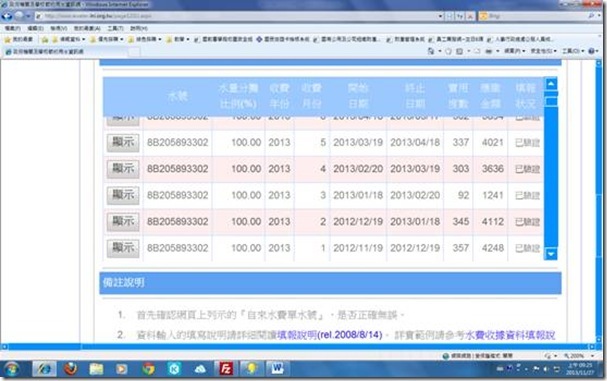Go back using the browser Back arrow

click(x=7, y=16)
